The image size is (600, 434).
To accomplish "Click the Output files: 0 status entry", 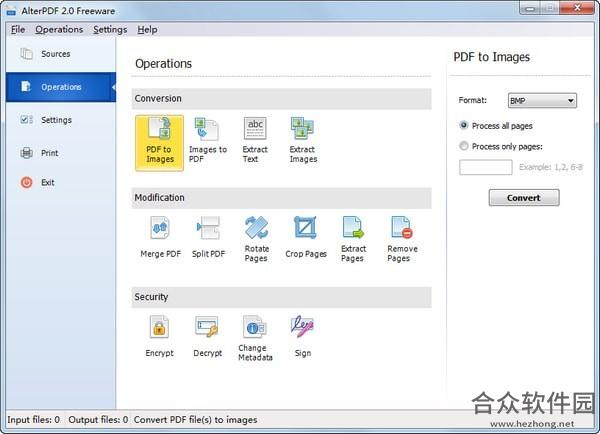I will pyautogui.click(x=98, y=420).
